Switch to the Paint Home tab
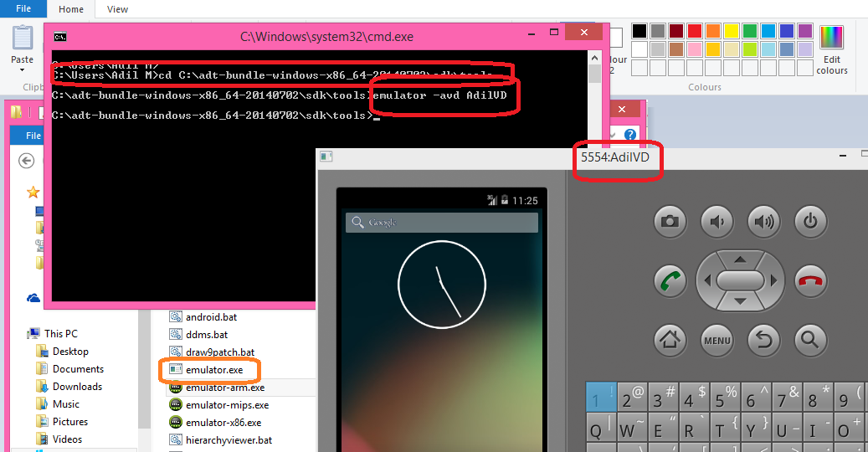868x452 pixels. [x=71, y=9]
